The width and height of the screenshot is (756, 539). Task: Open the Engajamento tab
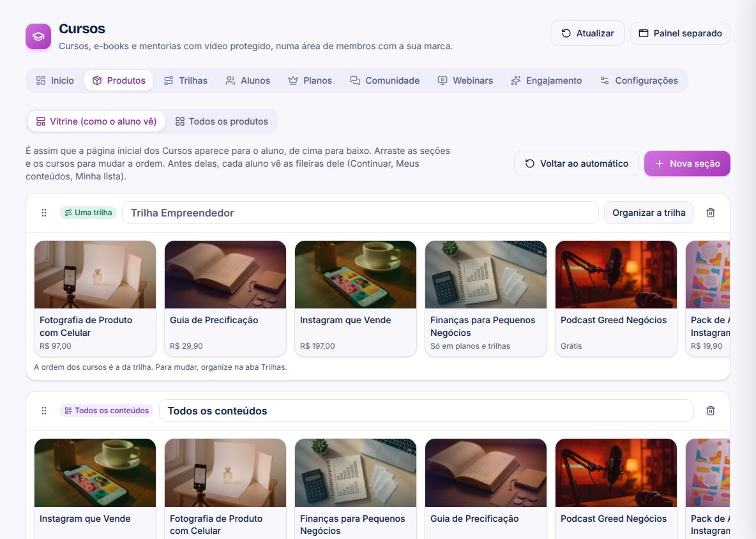point(547,80)
